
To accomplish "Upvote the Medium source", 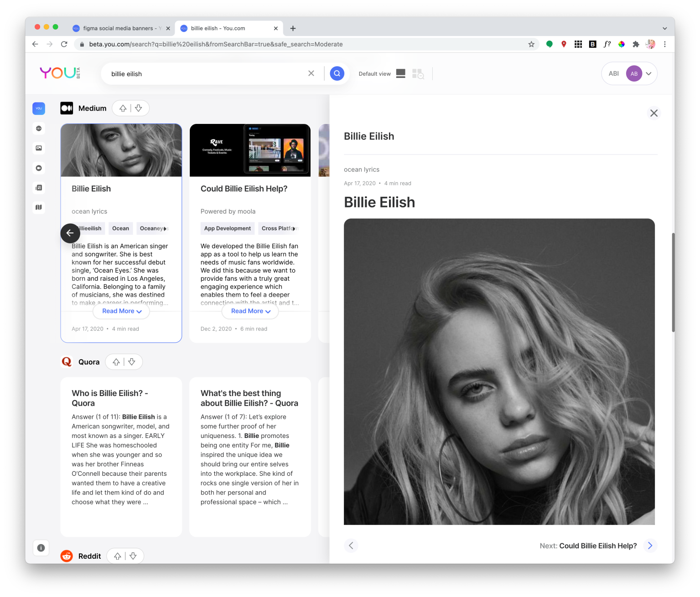I will (x=123, y=108).
